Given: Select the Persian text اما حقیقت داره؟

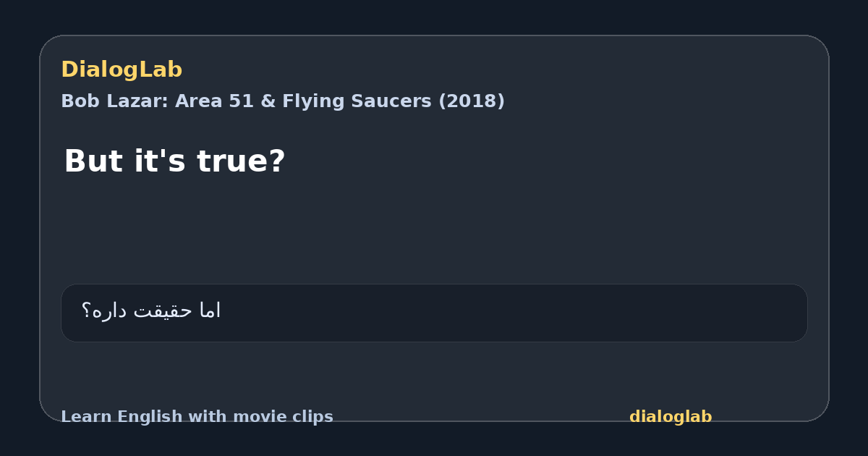Looking at the screenshot, I should [151, 311].
